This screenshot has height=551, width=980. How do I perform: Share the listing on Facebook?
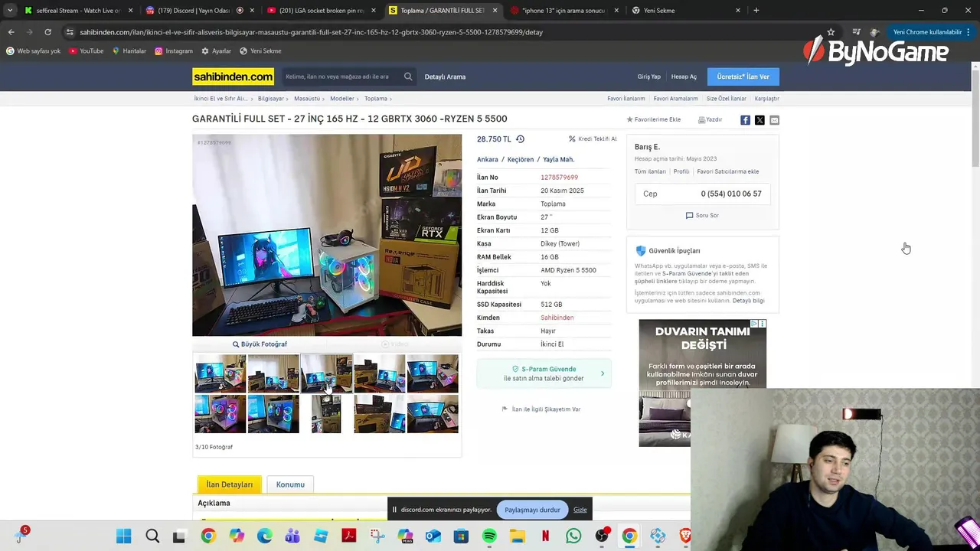[x=745, y=120]
